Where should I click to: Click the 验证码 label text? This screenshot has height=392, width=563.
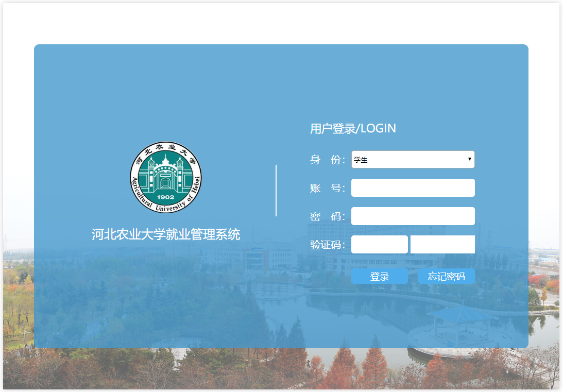pyautogui.click(x=328, y=245)
